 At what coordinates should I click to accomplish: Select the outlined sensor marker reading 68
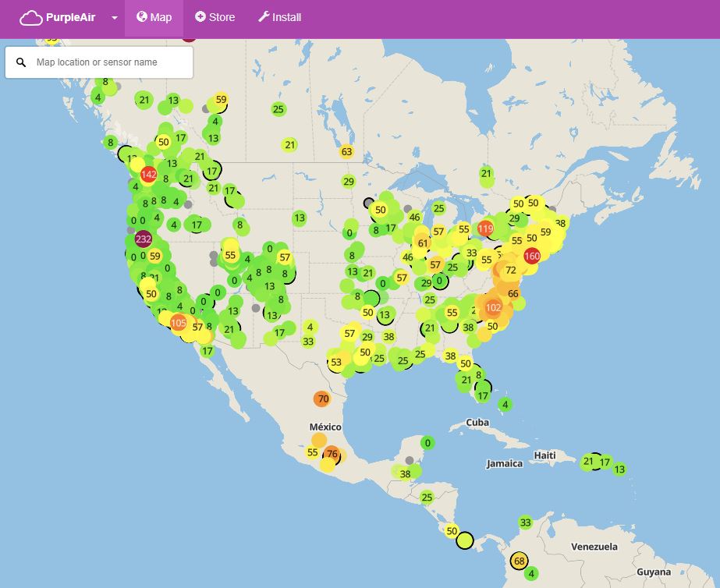[520, 561]
